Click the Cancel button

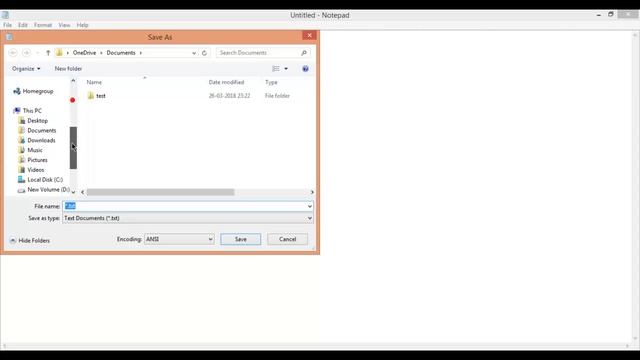tap(287, 239)
